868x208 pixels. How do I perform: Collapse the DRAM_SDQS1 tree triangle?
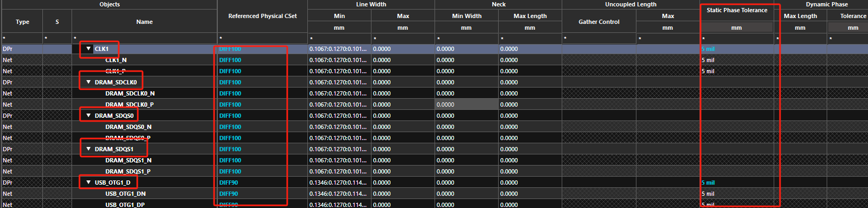(x=88, y=149)
